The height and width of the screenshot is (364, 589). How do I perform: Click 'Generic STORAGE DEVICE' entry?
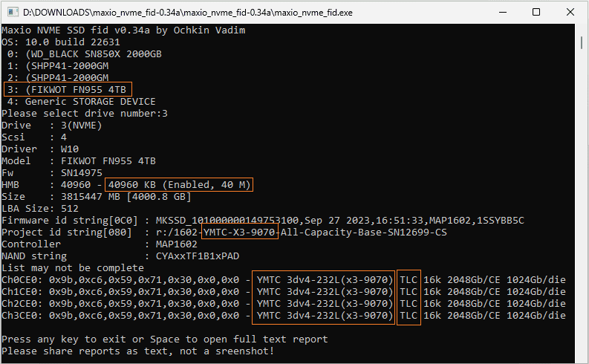tap(82, 102)
